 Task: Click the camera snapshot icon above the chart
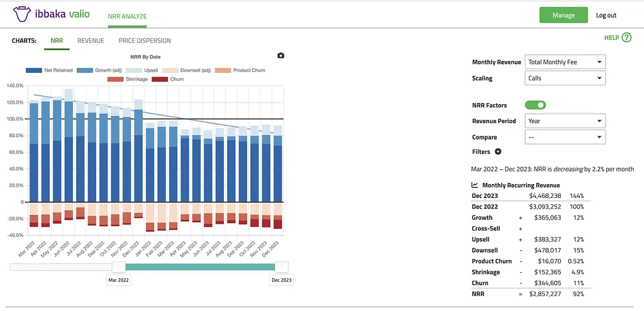(x=280, y=56)
